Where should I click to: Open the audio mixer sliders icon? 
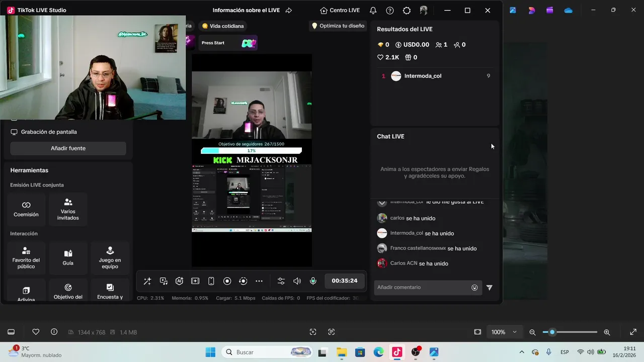coord(281,281)
